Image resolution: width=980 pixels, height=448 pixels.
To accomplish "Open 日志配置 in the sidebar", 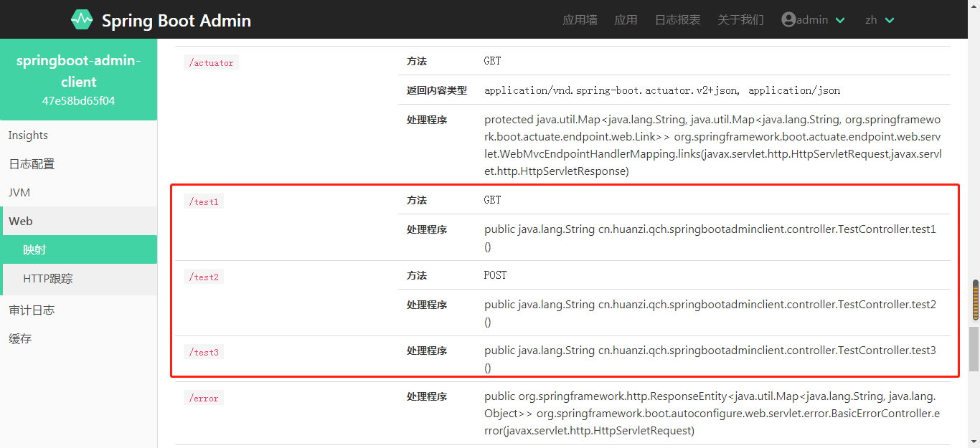I will [x=78, y=164].
